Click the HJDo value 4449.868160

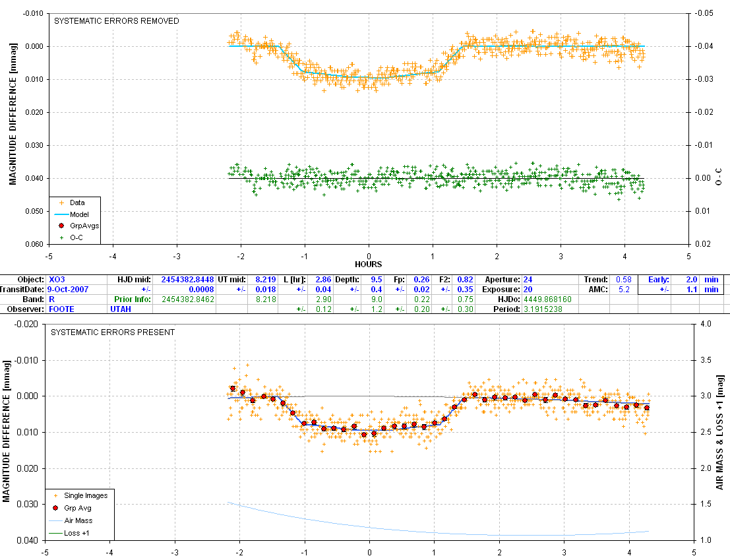pyautogui.click(x=546, y=299)
